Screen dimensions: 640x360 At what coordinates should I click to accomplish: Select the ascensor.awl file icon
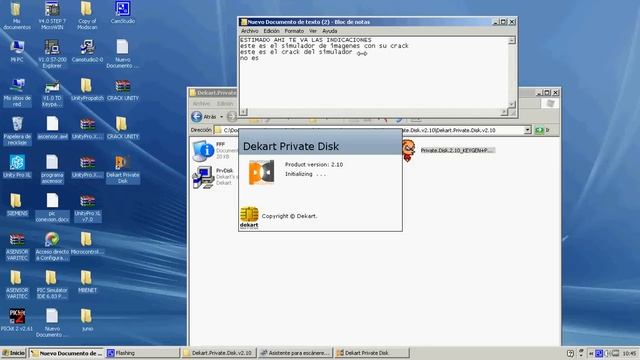tap(52, 128)
